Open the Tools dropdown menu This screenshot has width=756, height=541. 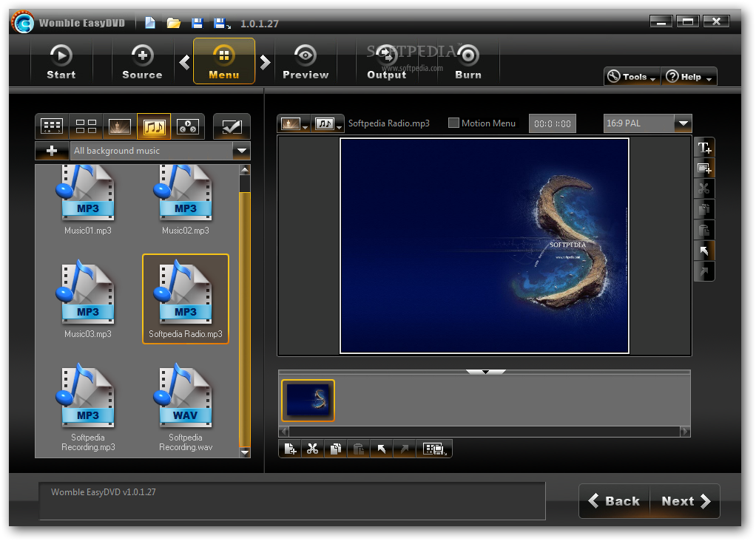632,77
